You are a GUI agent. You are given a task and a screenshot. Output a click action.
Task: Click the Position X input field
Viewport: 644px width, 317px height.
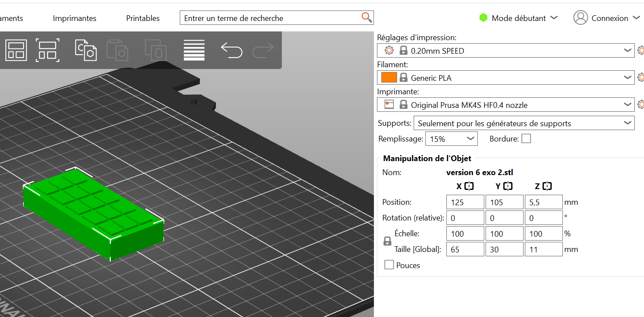pyautogui.click(x=465, y=202)
